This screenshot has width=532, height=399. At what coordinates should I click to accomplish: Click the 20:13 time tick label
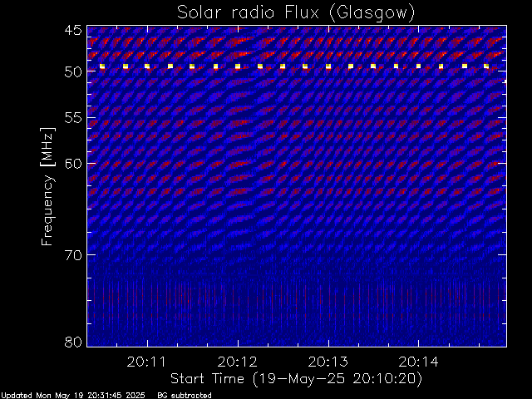(x=328, y=362)
